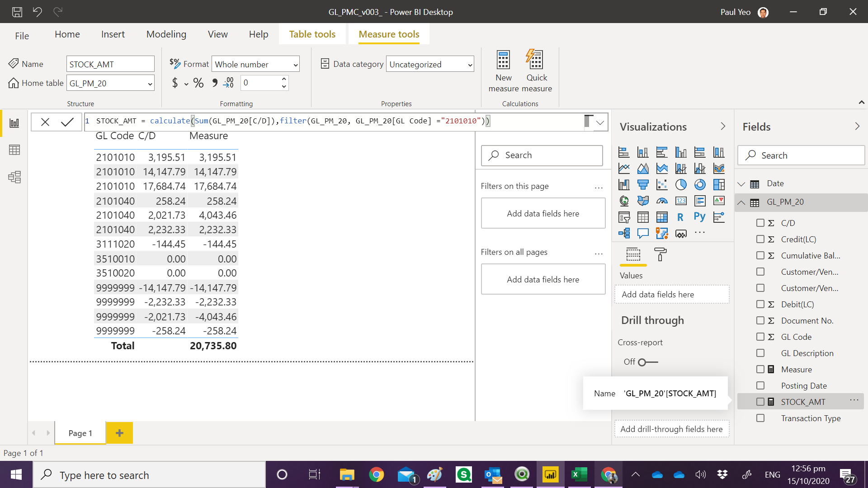This screenshot has width=868, height=488.
Task: Click the measure Name input field
Action: pyautogui.click(x=110, y=64)
